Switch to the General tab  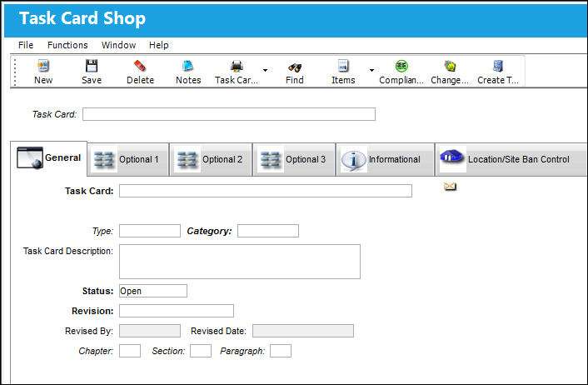49,158
